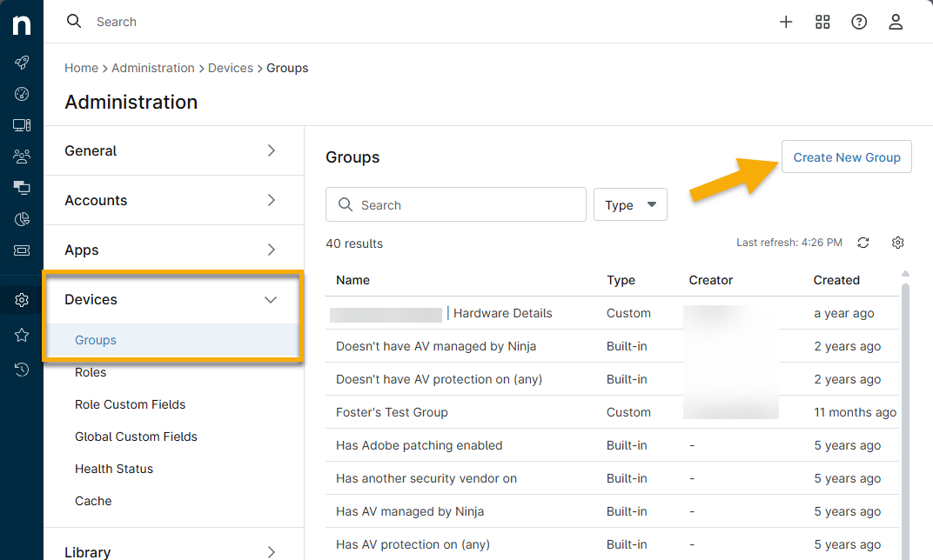The width and height of the screenshot is (933, 560).
Task: Click the star favorites icon in sidebar
Action: pyautogui.click(x=22, y=336)
